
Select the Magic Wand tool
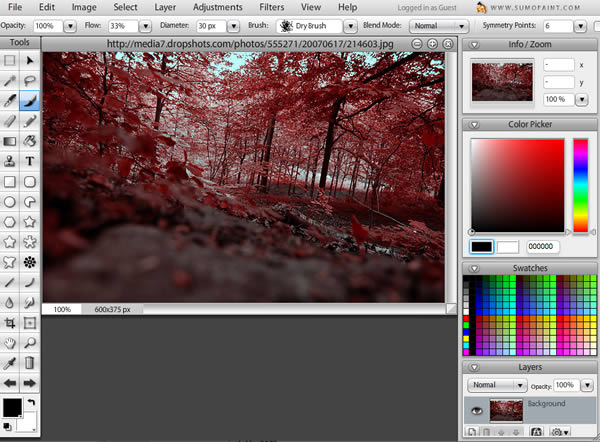tap(10, 80)
